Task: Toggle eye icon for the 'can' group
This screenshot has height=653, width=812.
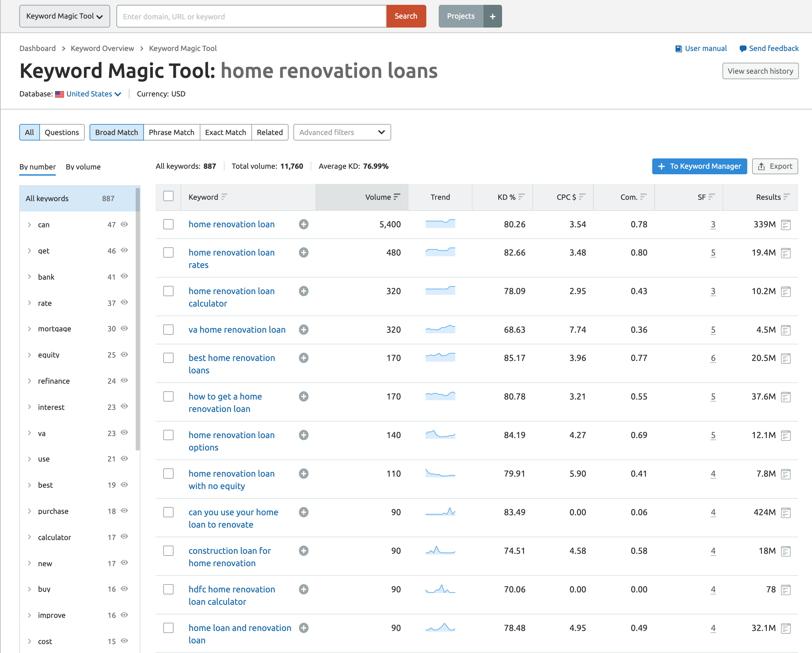Action: pyautogui.click(x=124, y=225)
